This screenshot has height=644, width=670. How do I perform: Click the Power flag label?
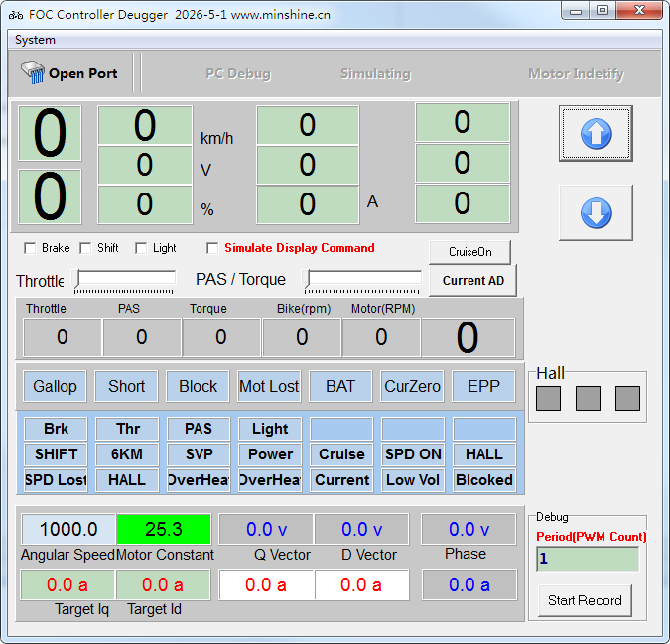(270, 453)
